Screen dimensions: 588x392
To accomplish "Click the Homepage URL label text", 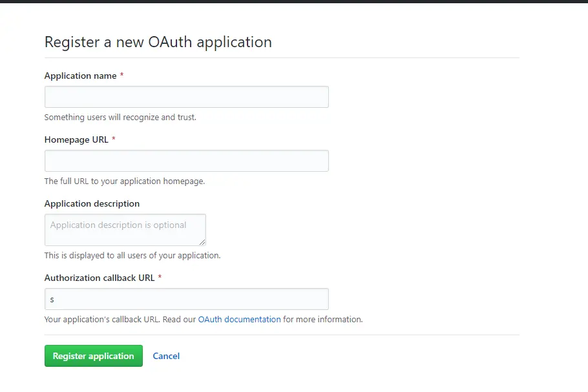I will (x=75, y=139).
